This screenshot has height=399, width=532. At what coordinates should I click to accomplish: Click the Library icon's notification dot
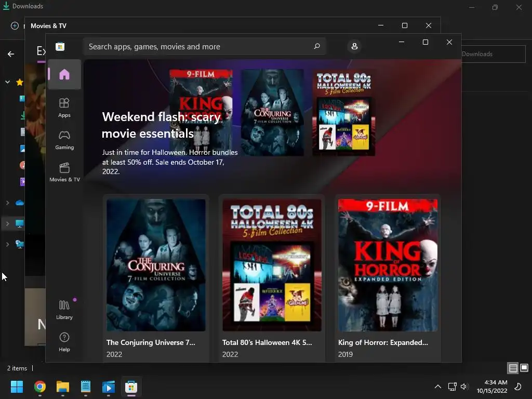(x=75, y=300)
